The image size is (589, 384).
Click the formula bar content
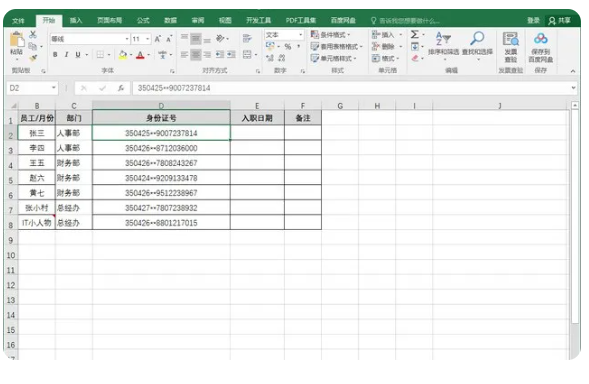[x=174, y=88]
